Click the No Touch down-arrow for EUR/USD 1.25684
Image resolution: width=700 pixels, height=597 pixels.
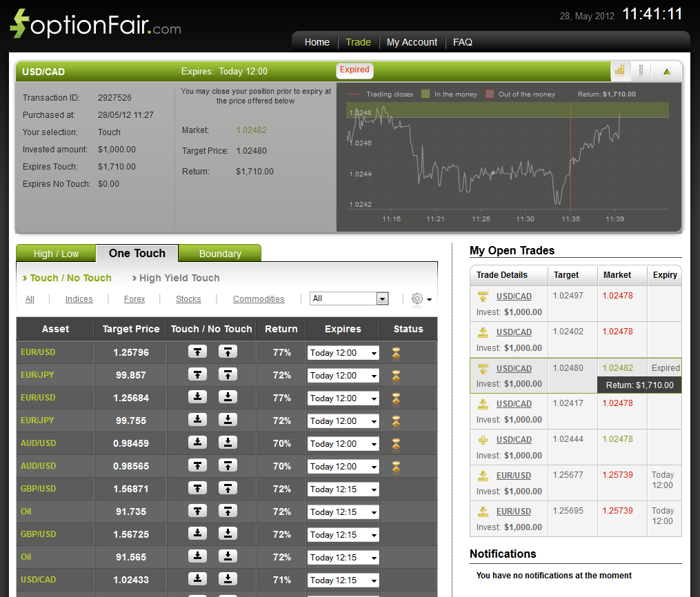click(x=228, y=398)
